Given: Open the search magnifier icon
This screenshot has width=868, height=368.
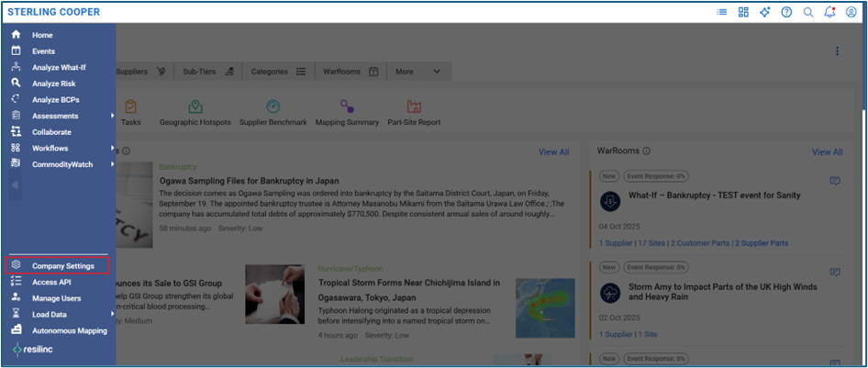Looking at the screenshot, I should tap(808, 12).
